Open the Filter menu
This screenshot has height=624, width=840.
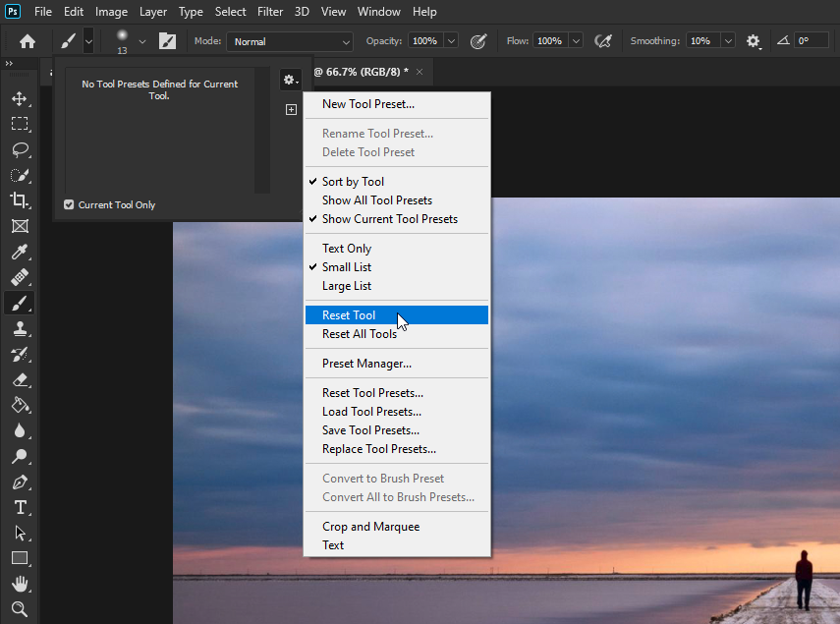point(270,12)
